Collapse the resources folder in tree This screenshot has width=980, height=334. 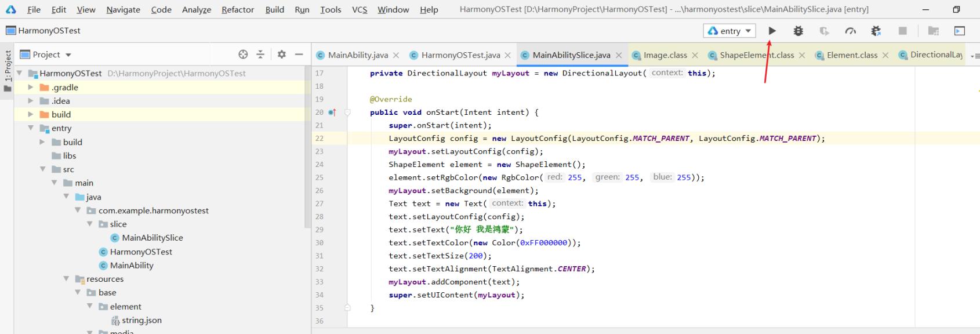point(66,279)
